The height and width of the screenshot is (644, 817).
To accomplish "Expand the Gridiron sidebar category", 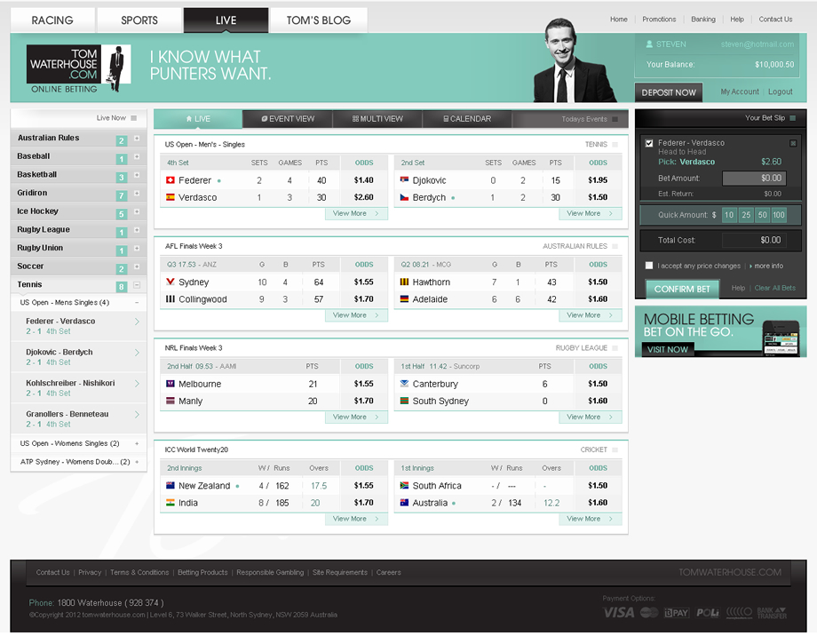I will 137,194.
